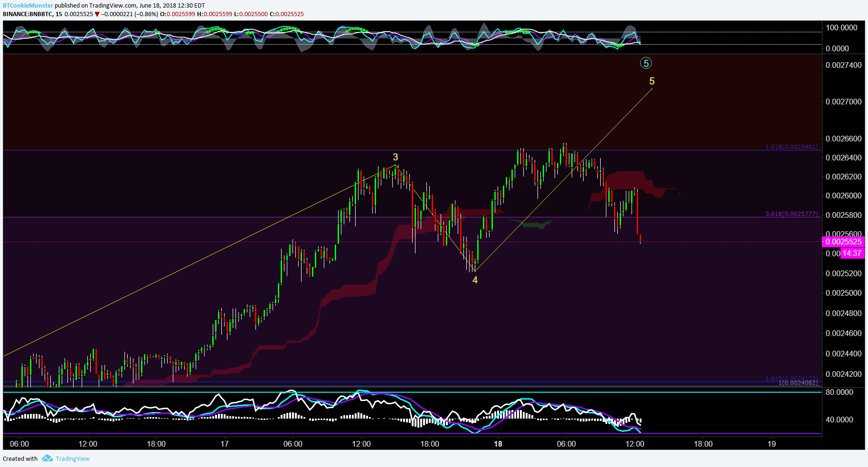Click the 0.0025000 price axis value
The height and width of the screenshot is (467, 868).
843,293
